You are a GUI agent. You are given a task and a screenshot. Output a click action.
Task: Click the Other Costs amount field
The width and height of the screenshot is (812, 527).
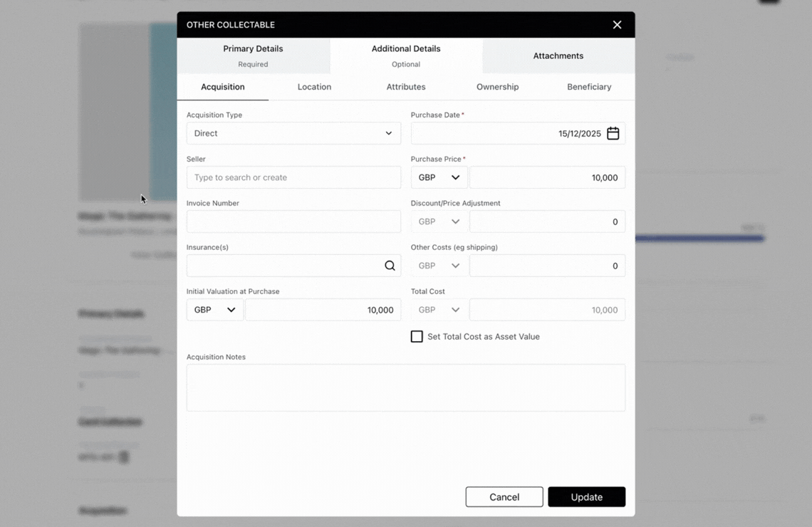tap(547, 266)
